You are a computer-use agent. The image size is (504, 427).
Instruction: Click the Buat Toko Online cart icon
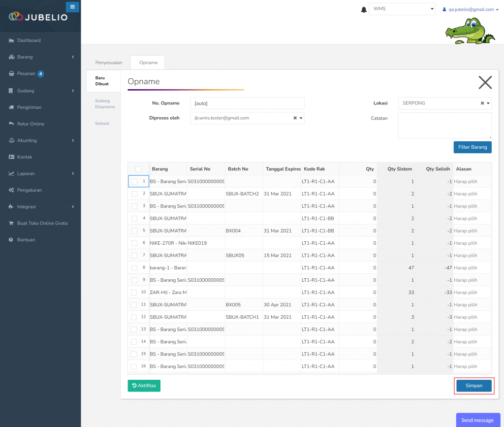coord(11,223)
